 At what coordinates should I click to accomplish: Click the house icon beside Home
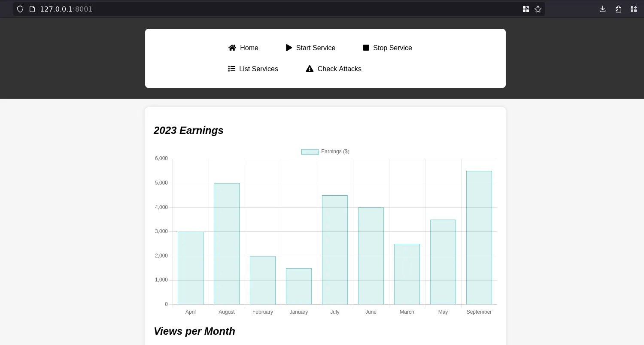(232, 48)
